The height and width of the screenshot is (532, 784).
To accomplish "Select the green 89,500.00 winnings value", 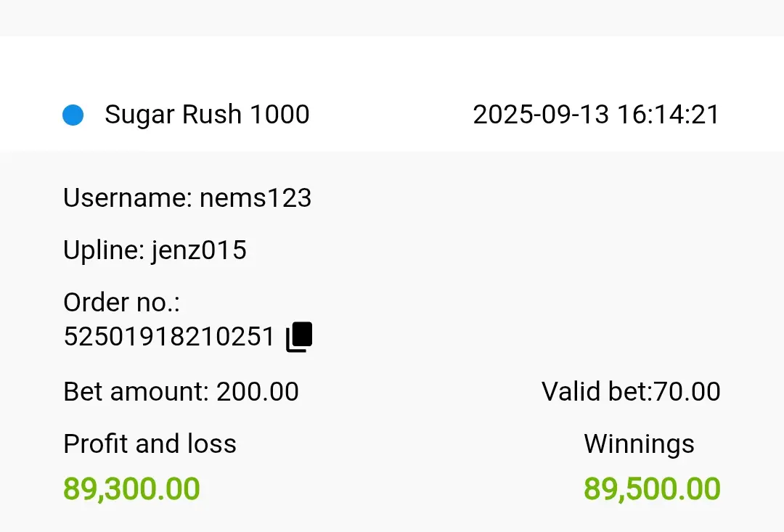I will [652, 489].
